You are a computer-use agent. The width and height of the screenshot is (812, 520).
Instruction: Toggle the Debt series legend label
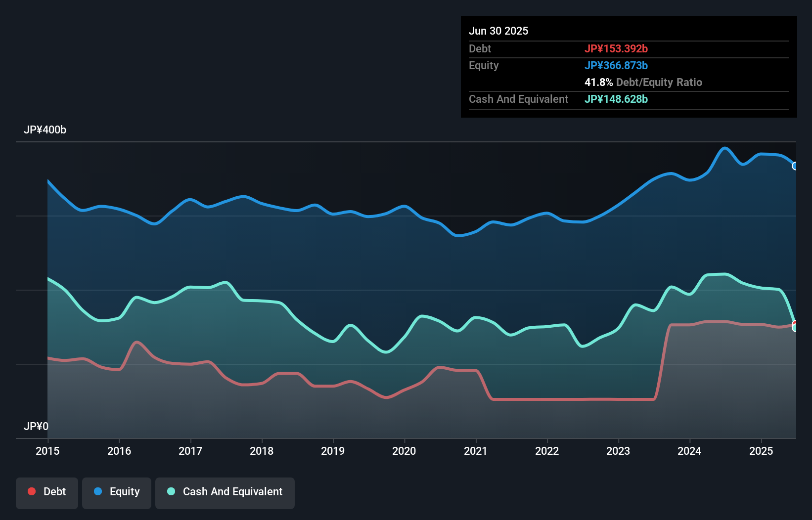coord(54,491)
